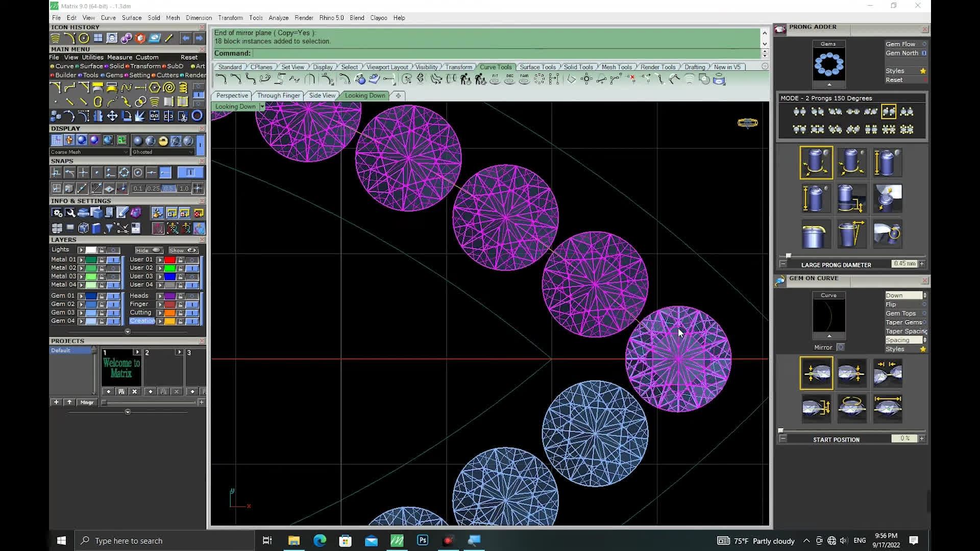
Task: Click the save icon under project 1
Action: (x=121, y=391)
